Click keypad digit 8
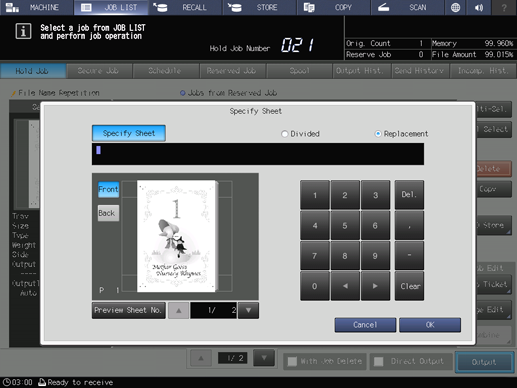This screenshot has width=517, height=388. 345,256
